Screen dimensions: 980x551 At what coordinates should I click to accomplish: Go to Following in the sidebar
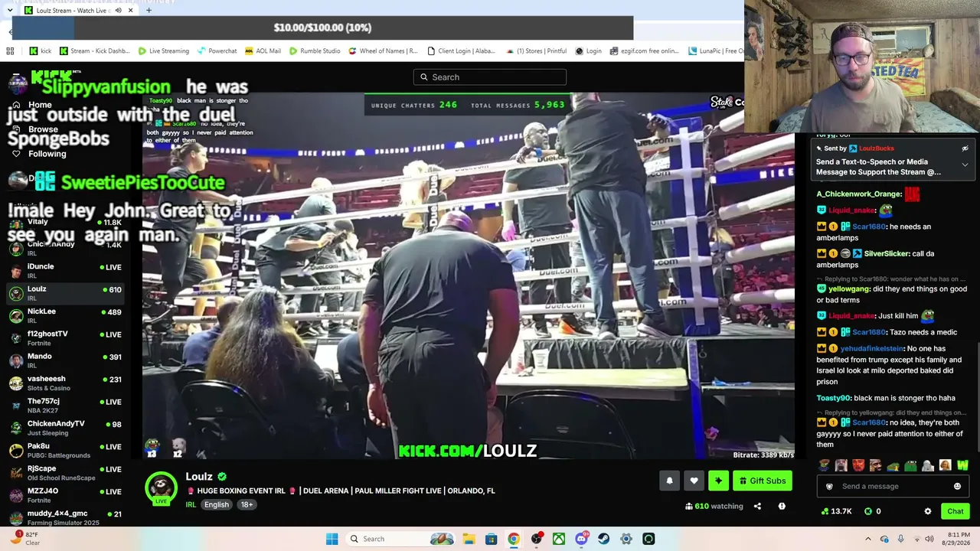click(x=47, y=154)
